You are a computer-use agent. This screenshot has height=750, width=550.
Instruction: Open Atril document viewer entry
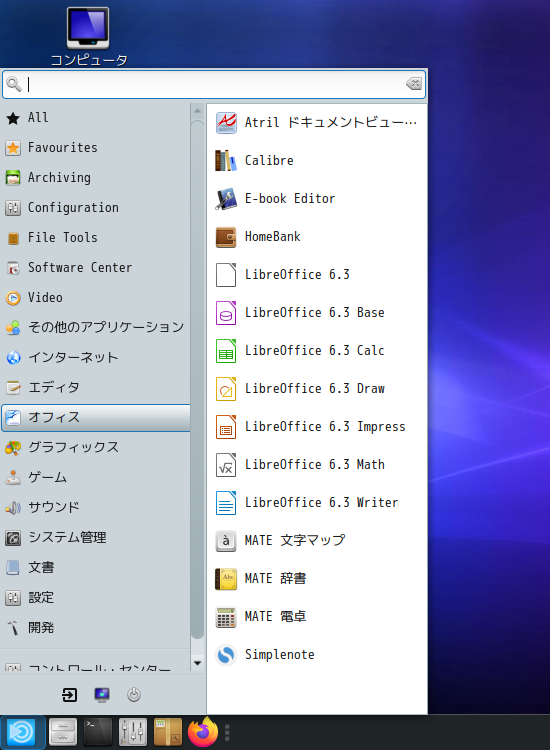point(317,122)
